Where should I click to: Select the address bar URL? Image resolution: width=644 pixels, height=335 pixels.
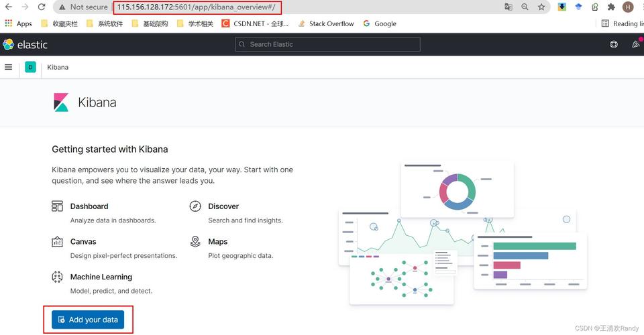tap(197, 7)
